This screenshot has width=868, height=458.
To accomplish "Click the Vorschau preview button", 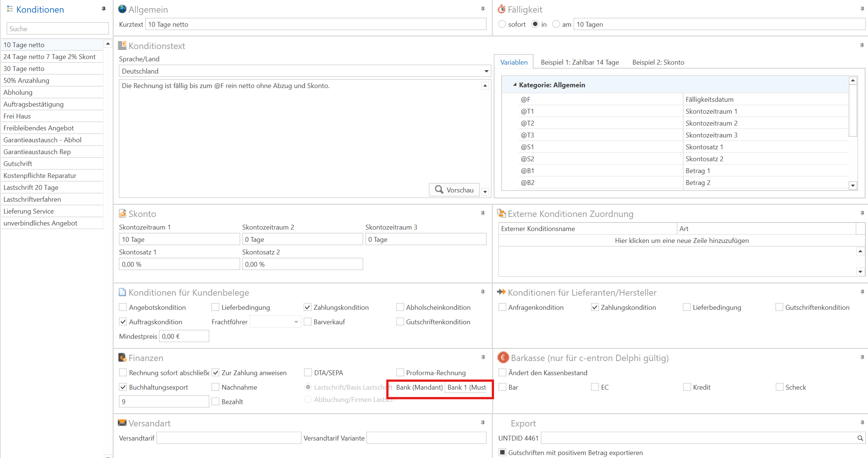I will click(454, 190).
